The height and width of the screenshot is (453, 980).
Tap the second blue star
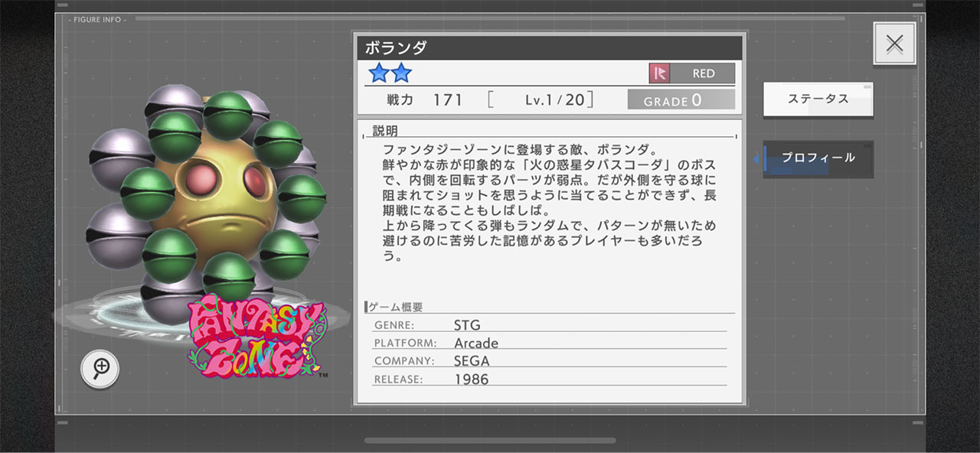401,73
